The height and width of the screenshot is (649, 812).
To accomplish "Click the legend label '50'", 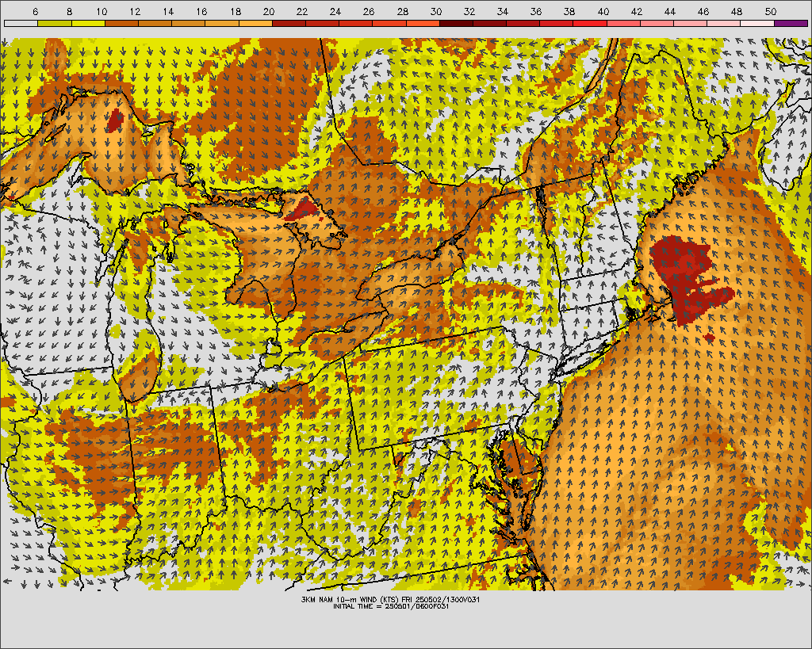I will [x=771, y=11].
